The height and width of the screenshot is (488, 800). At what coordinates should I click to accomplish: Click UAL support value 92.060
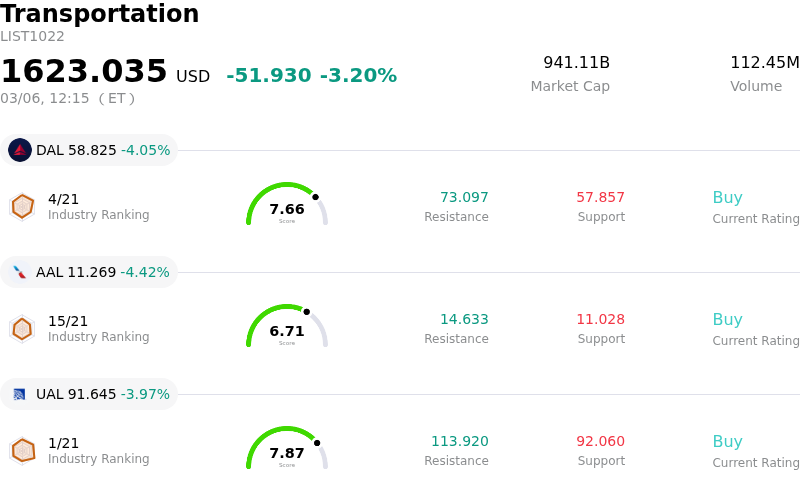click(x=600, y=442)
